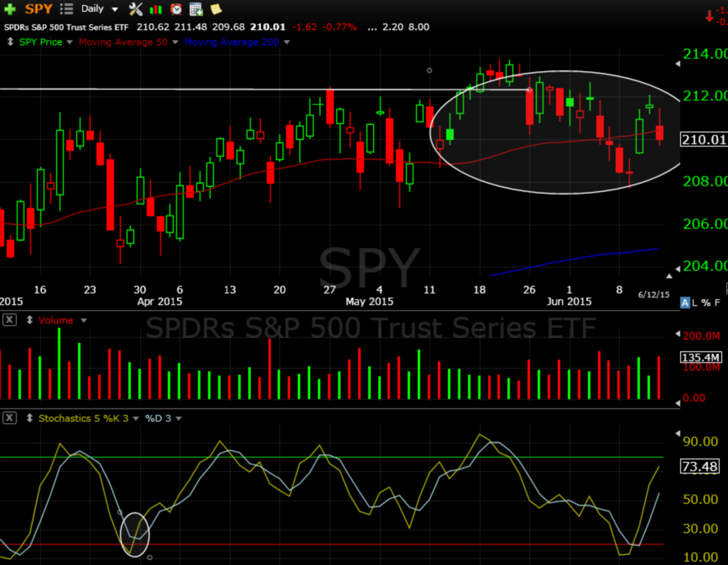The image size is (728, 565).
Task: Enable arithmetic A scale mode
Action: 685,303
